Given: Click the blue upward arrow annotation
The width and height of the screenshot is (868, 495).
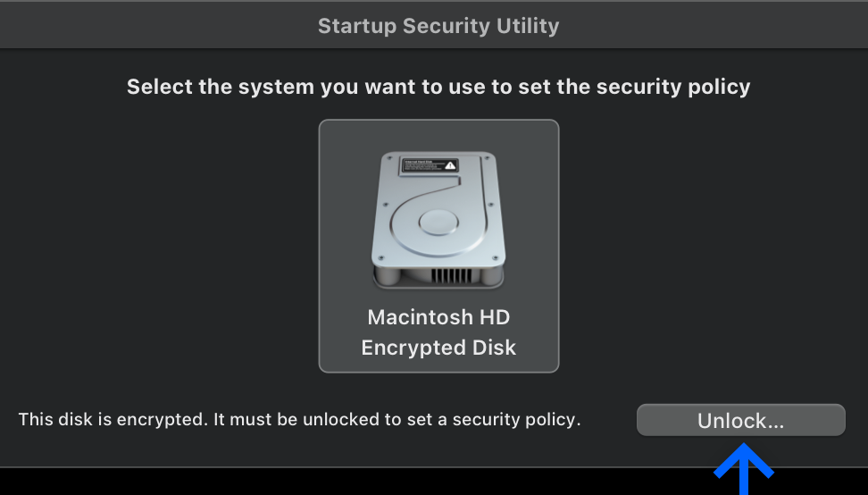Looking at the screenshot, I should (744, 468).
